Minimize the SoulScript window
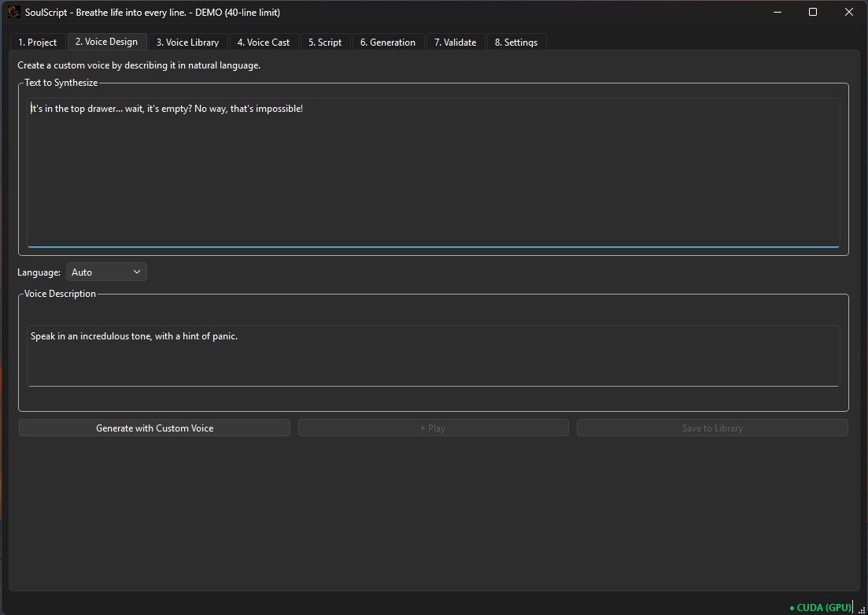This screenshot has height=615, width=868. pos(778,12)
